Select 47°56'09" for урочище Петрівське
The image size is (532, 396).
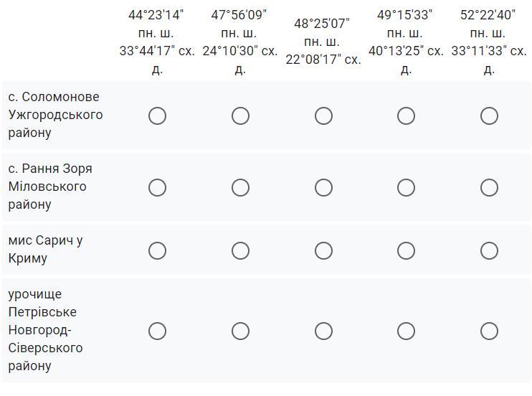[x=240, y=331]
